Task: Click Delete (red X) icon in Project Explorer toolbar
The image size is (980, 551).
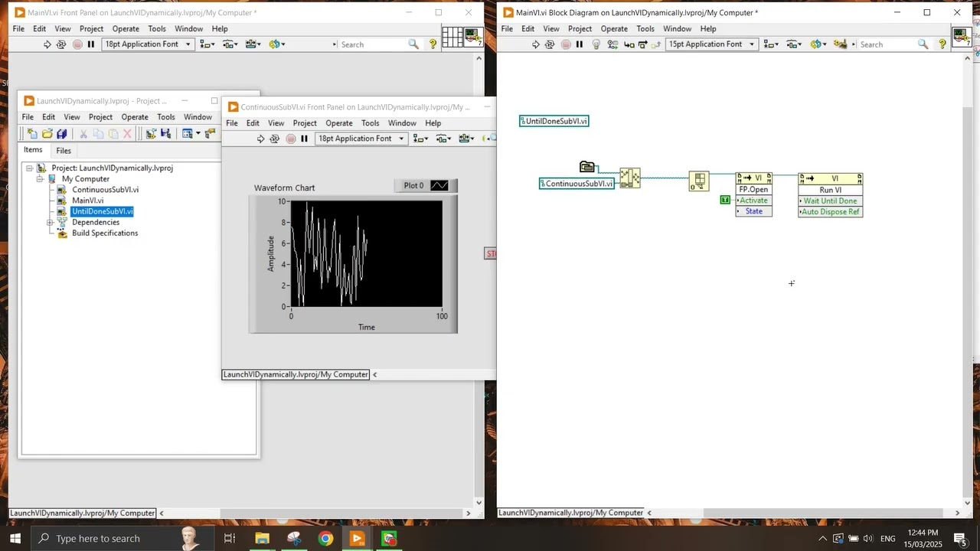Action: 128,134
